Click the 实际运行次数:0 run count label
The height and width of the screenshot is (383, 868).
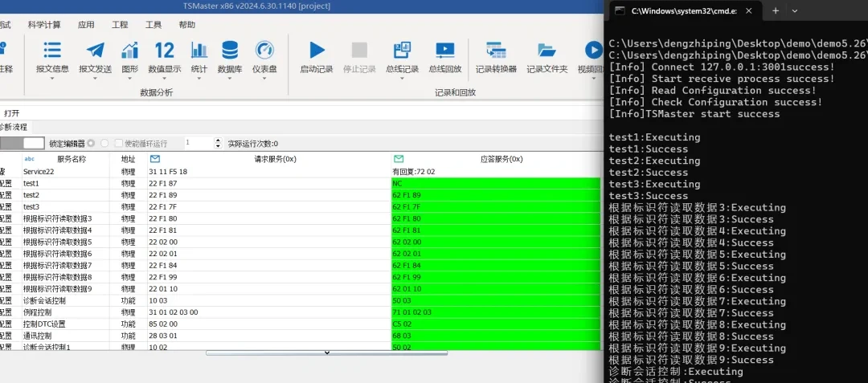[x=253, y=144]
